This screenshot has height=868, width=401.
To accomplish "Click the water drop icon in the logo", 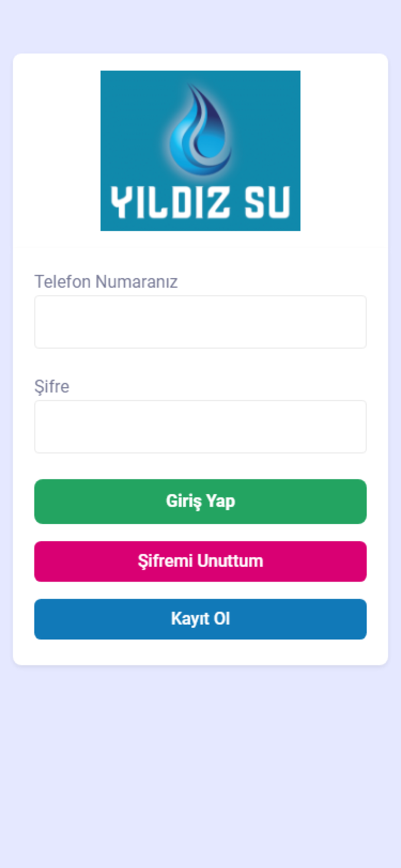I will click(x=200, y=129).
